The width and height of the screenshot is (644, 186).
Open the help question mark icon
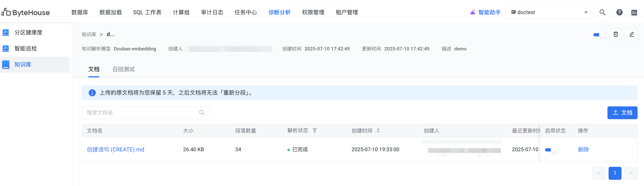(619, 12)
